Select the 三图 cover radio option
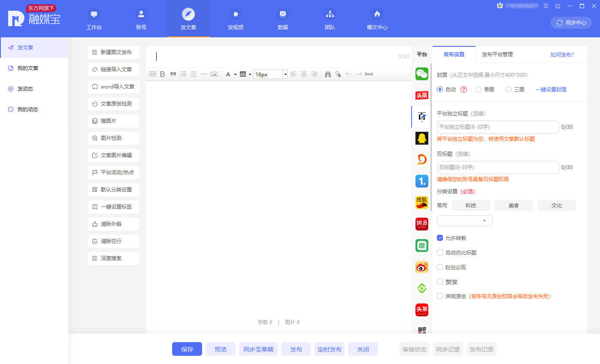This screenshot has width=600, height=364. 509,90
